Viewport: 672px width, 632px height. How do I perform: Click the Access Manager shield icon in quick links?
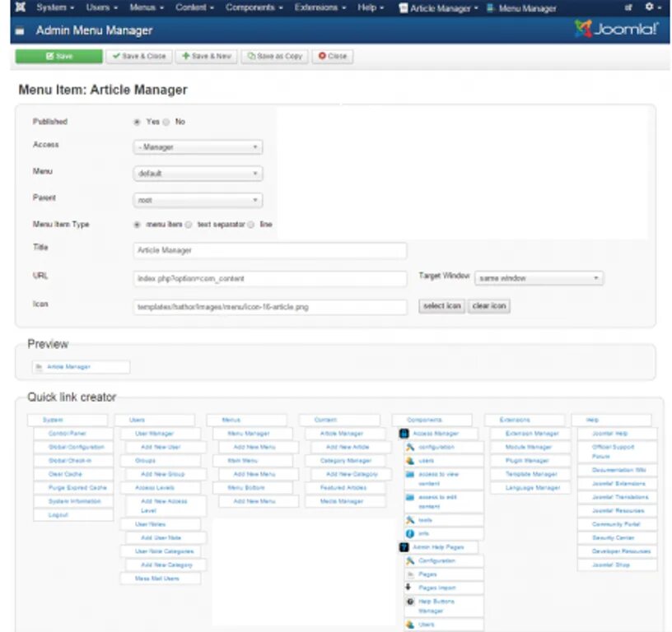404,434
